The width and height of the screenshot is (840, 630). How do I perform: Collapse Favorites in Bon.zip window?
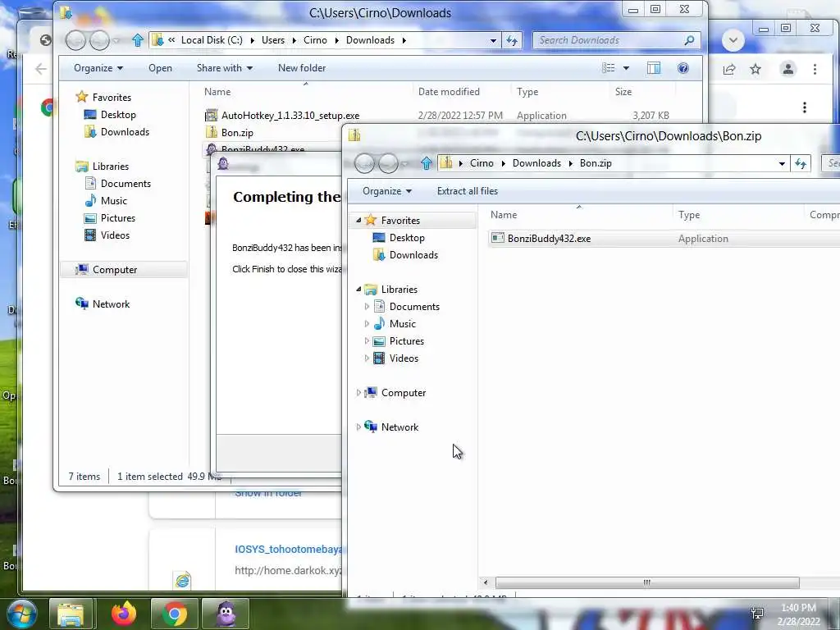(x=358, y=220)
